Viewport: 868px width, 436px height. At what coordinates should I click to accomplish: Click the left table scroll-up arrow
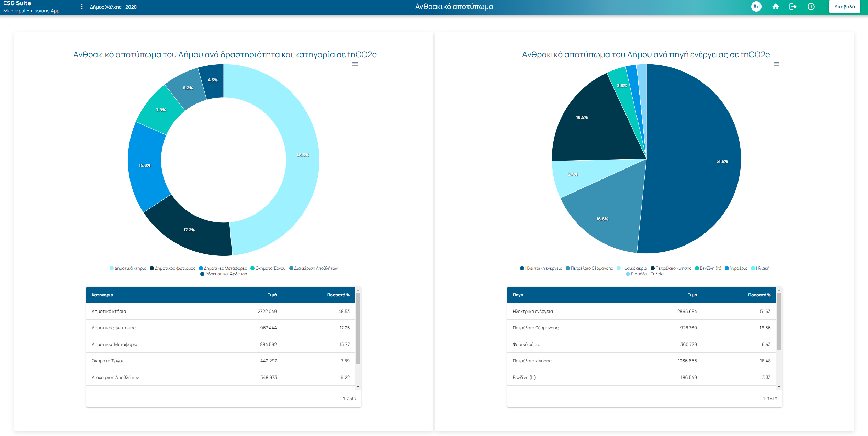click(x=358, y=290)
